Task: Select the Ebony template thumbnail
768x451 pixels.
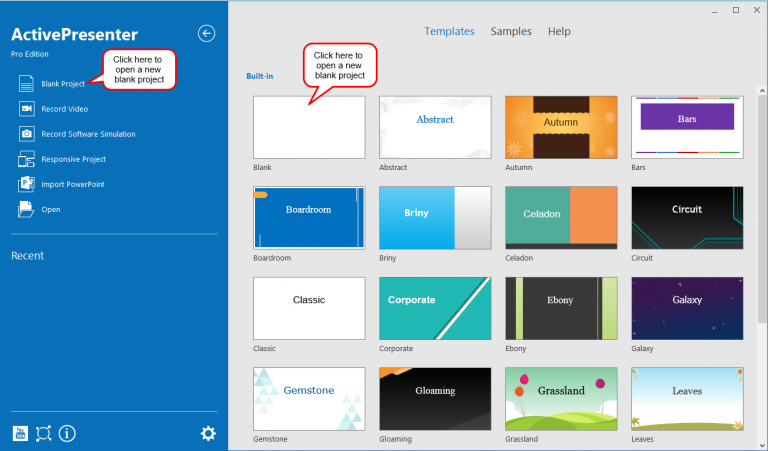Action: [561, 309]
